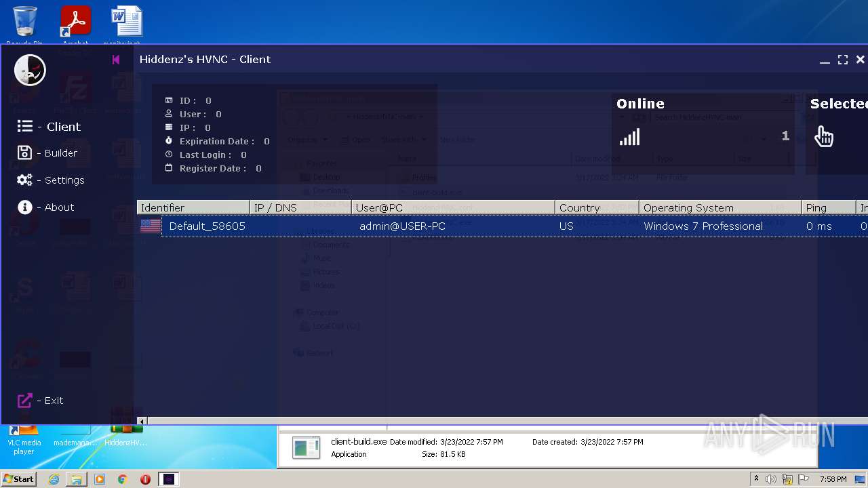Image resolution: width=868 pixels, height=488 pixels.
Task: Sort client list by Identifier column
Action: [x=193, y=207]
